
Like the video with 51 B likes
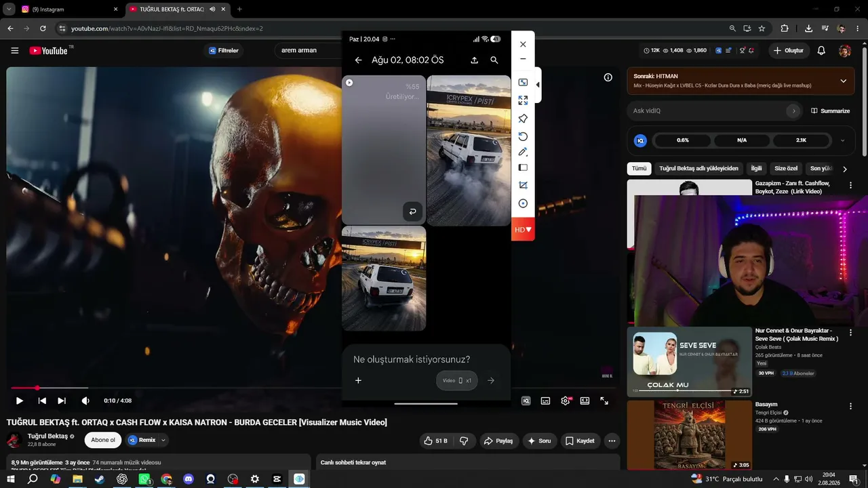tap(436, 441)
